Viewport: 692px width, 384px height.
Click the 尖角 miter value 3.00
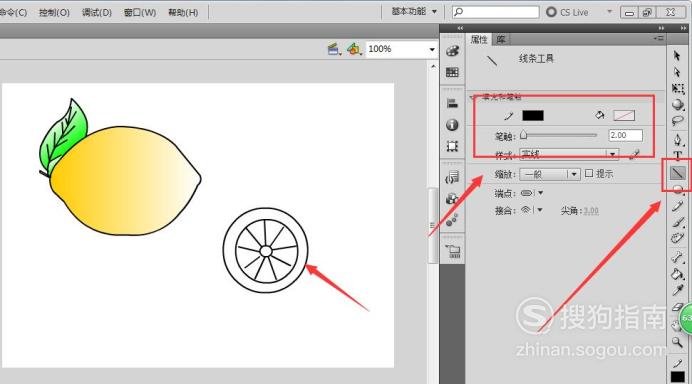coord(591,211)
